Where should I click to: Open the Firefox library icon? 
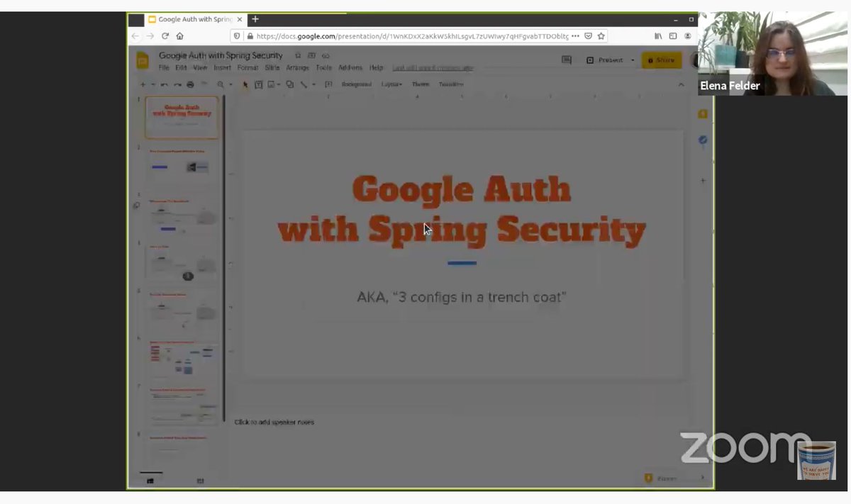click(658, 35)
